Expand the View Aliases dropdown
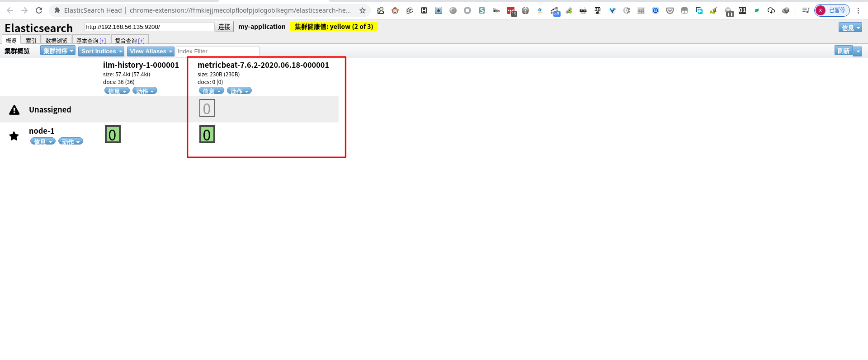The width and height of the screenshot is (868, 360). (x=151, y=51)
